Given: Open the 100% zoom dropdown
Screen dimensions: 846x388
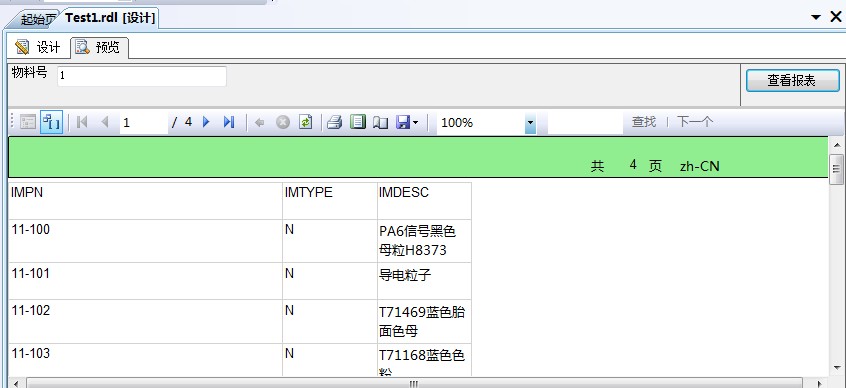Looking at the screenshot, I should point(530,123).
